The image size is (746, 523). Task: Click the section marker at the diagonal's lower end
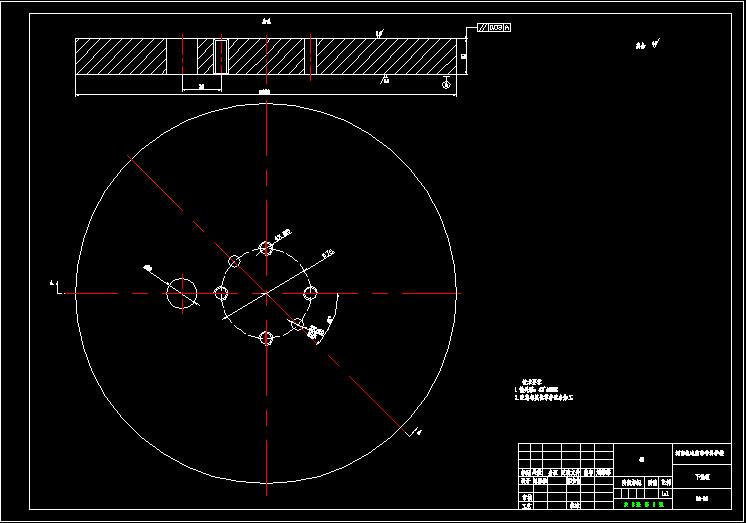pos(413,433)
